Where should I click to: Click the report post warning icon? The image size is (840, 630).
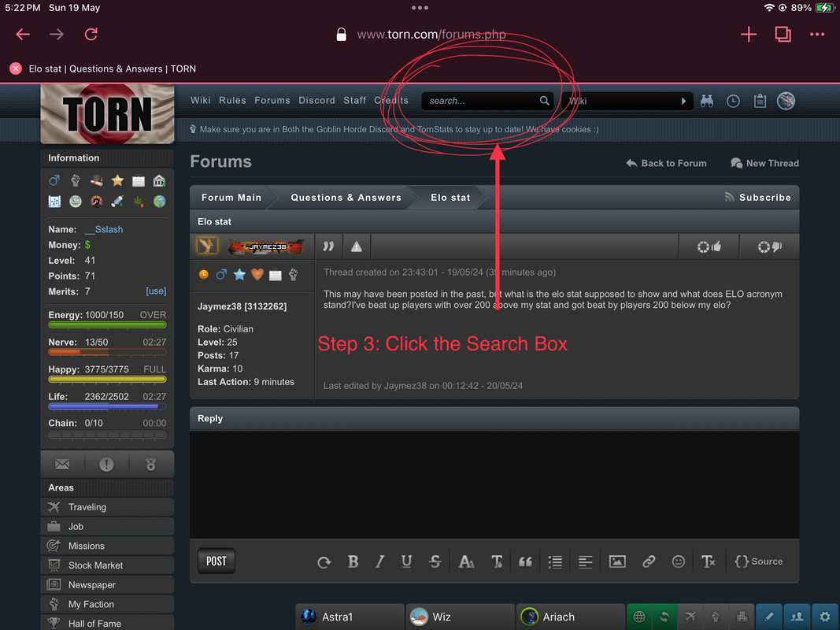point(357,246)
